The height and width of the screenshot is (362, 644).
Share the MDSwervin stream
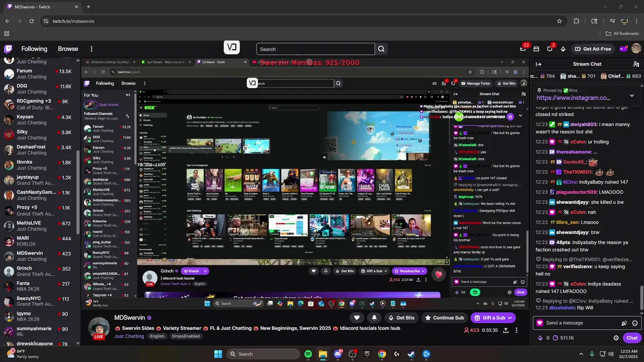[x=506, y=330]
